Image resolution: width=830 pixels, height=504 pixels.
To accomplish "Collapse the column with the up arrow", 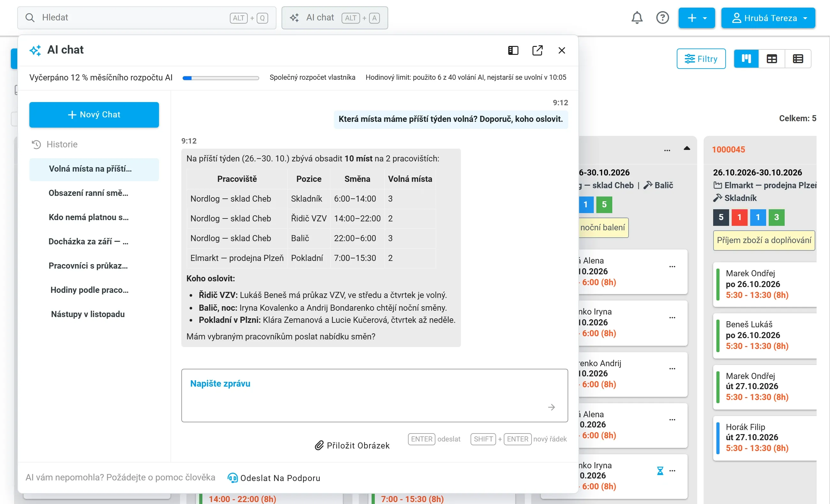I will click(687, 148).
